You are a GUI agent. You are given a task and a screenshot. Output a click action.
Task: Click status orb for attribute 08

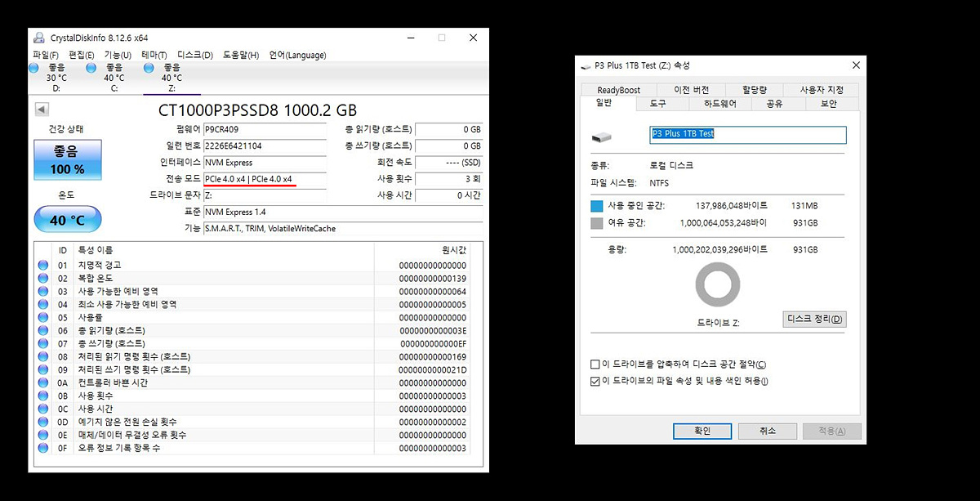pos(43,357)
